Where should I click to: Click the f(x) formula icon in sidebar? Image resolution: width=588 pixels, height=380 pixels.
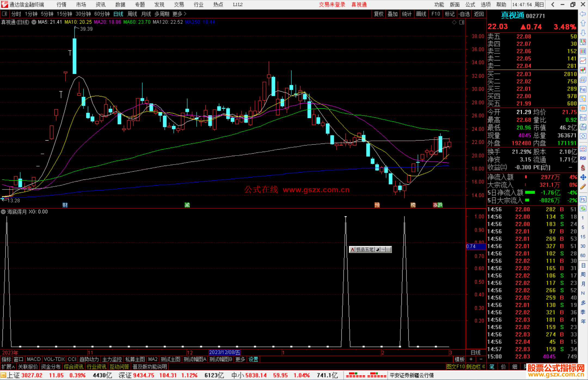coord(583,127)
